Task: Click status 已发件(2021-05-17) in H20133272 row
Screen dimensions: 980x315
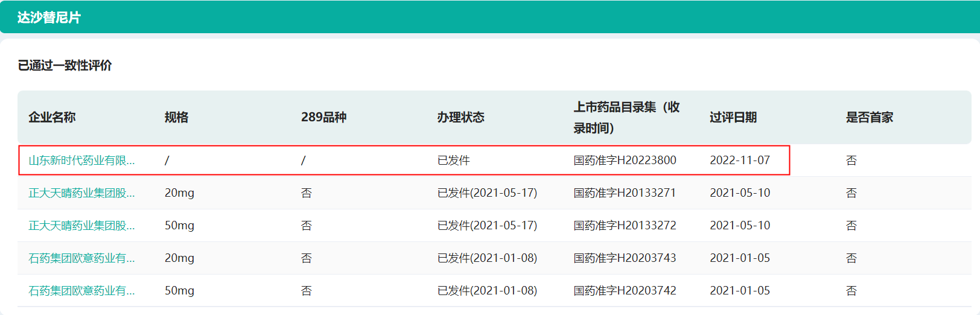Action: point(487,226)
